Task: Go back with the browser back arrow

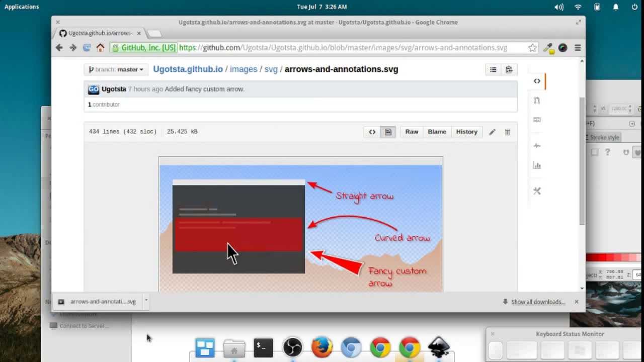Action: tap(59, 48)
